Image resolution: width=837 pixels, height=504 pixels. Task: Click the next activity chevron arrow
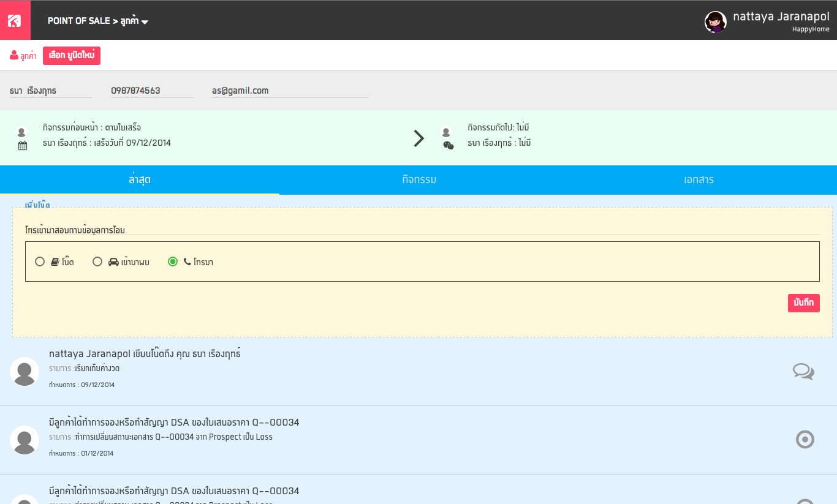tap(419, 138)
